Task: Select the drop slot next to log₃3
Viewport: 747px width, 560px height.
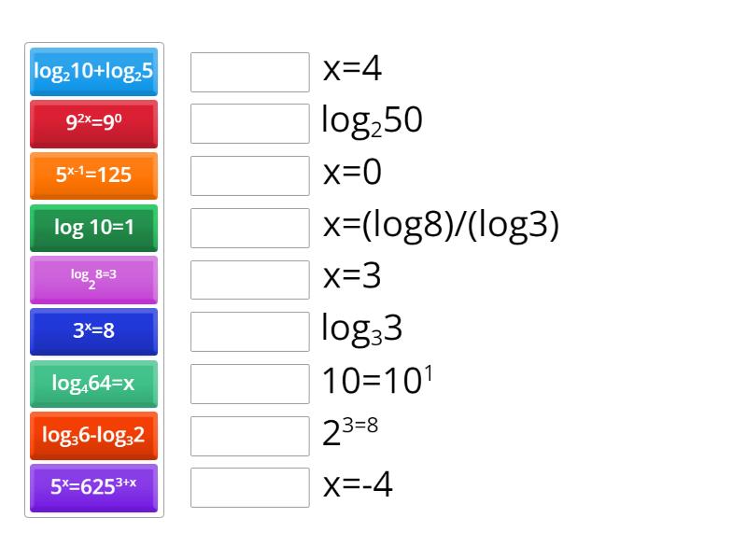Action: [x=249, y=331]
